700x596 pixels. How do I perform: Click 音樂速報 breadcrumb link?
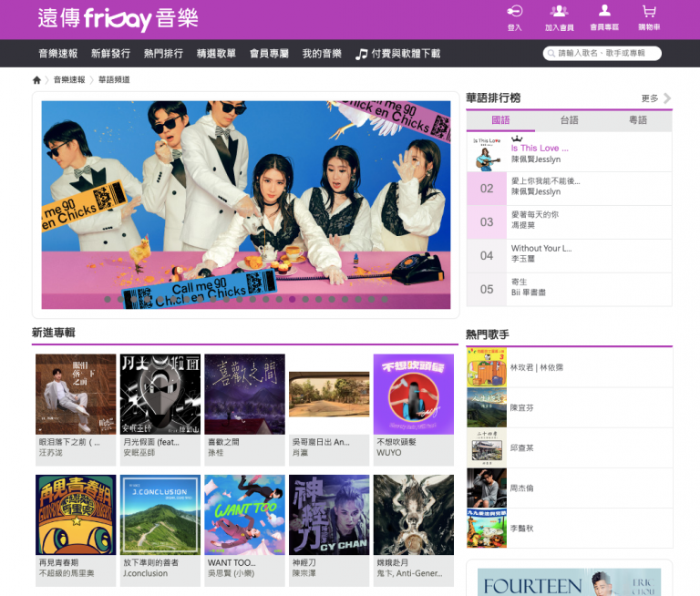[x=69, y=80]
